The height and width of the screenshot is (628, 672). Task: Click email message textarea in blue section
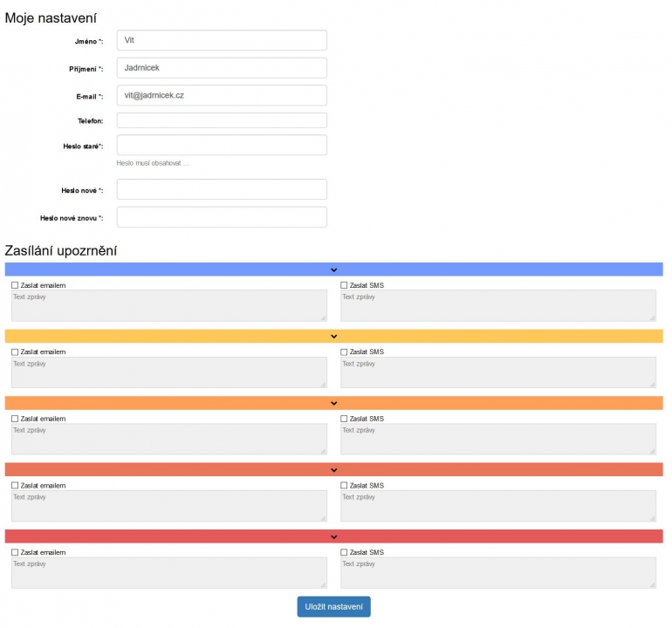(168, 306)
